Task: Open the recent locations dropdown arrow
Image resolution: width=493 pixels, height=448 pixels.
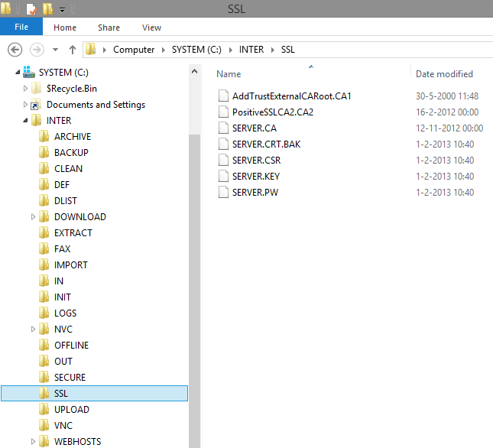Action: pos(55,50)
